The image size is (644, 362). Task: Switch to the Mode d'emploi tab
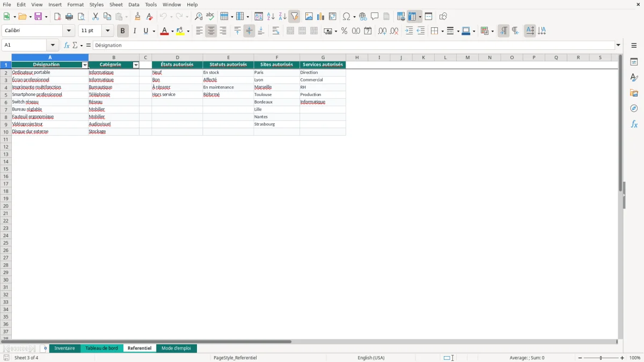(x=176, y=348)
